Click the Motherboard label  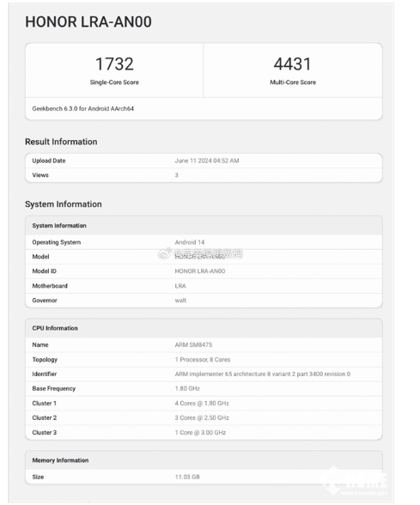click(x=50, y=286)
